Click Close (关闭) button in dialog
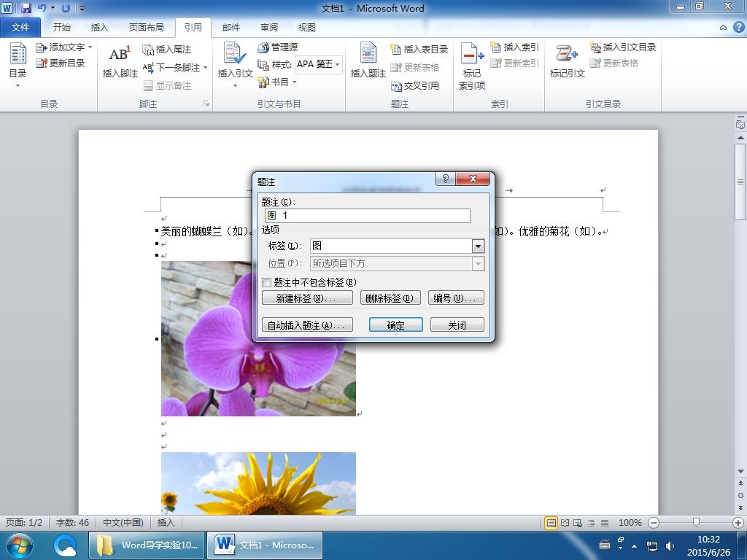Viewport: 747px width, 560px height. click(x=457, y=324)
